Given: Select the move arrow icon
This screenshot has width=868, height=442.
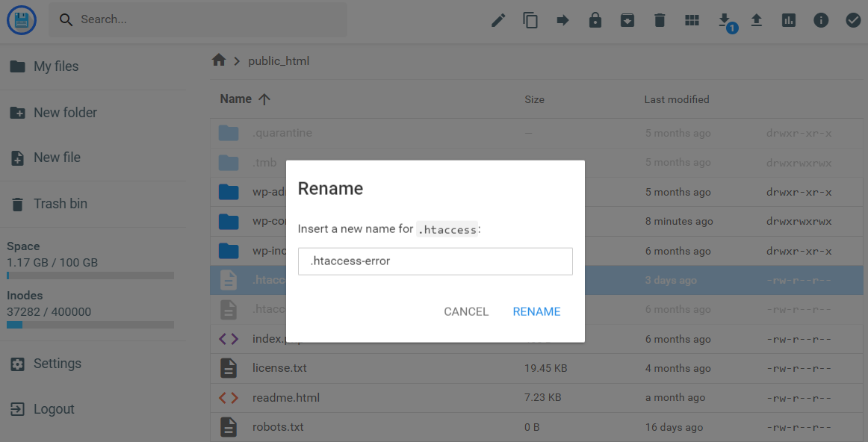Looking at the screenshot, I should [562, 20].
